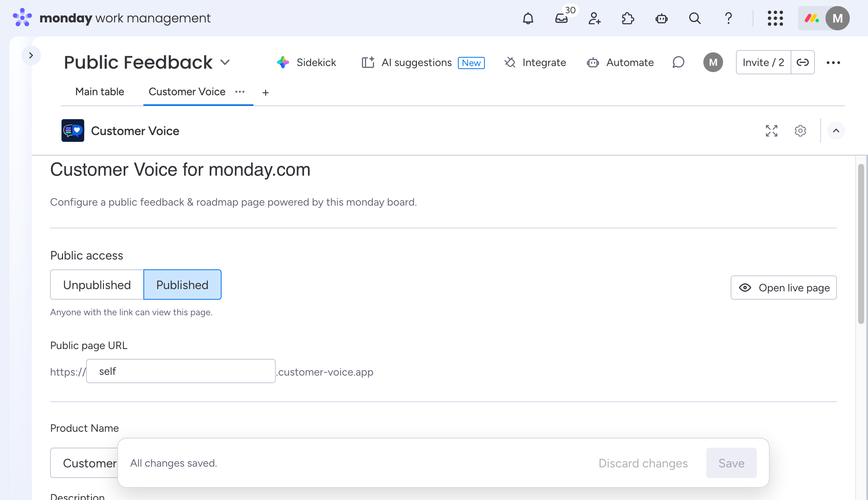Open the inbox with 30 updates

coord(561,18)
